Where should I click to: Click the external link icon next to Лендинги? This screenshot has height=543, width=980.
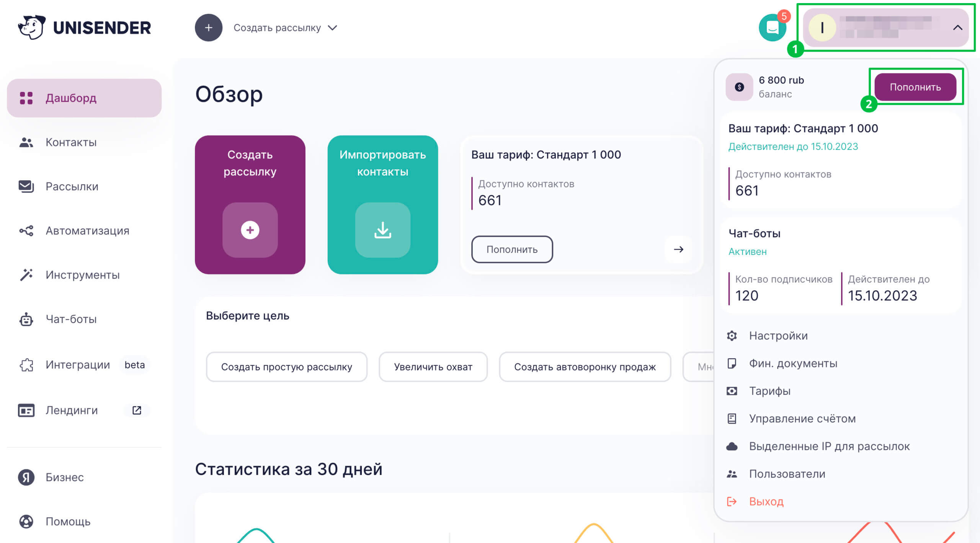[x=137, y=410]
